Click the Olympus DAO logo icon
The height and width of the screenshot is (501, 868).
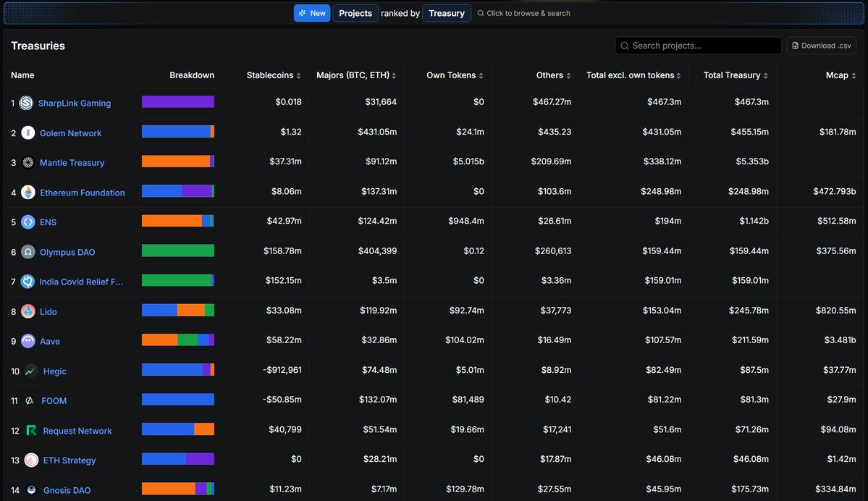(x=28, y=252)
